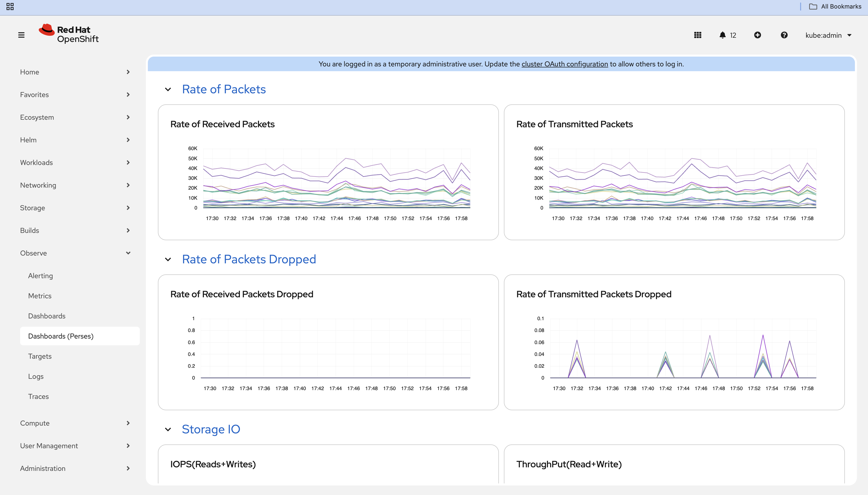
Task: Open the application launcher grid icon
Action: click(x=697, y=35)
